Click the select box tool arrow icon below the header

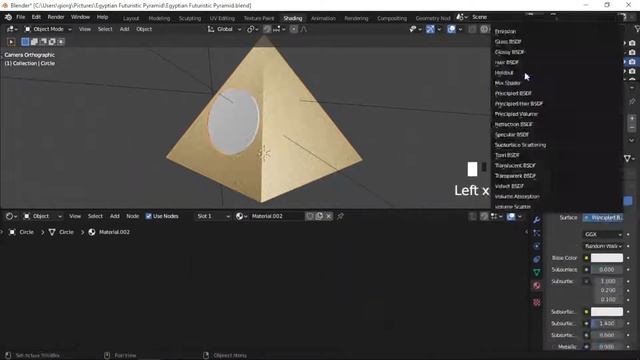(x=11, y=42)
